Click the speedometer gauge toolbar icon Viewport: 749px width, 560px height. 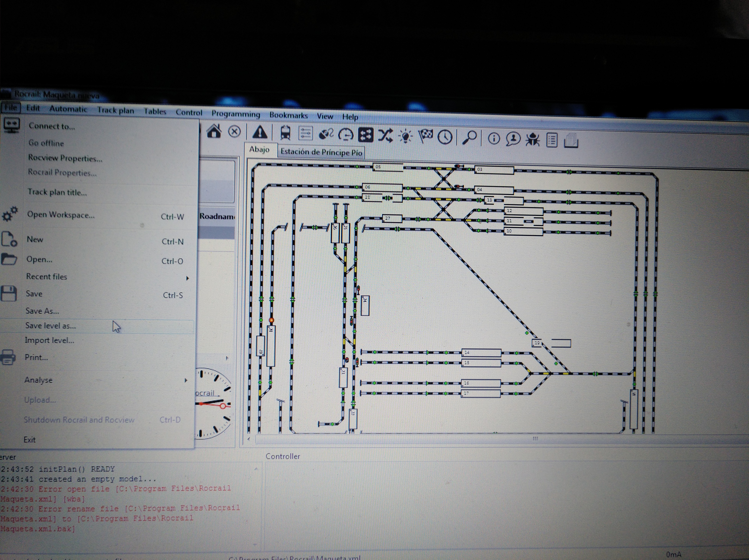346,135
